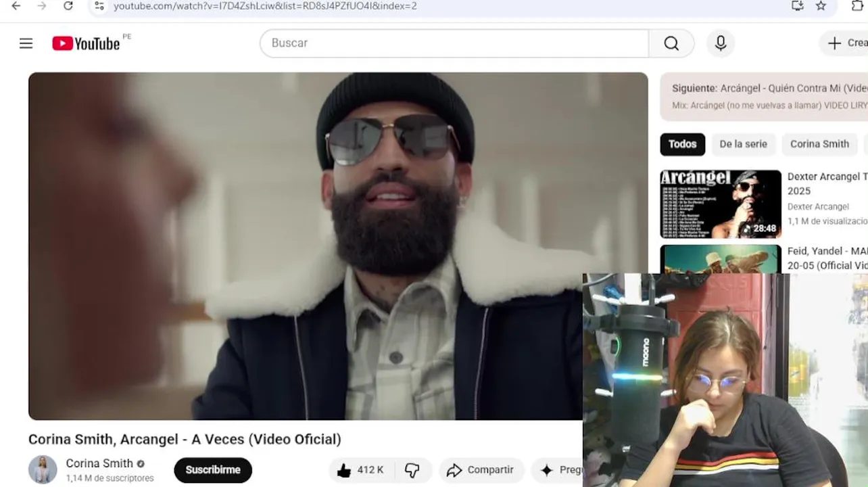Viewport: 868px width, 487px height.
Task: Like the video with thumbs up 412 K
Action: (361, 470)
